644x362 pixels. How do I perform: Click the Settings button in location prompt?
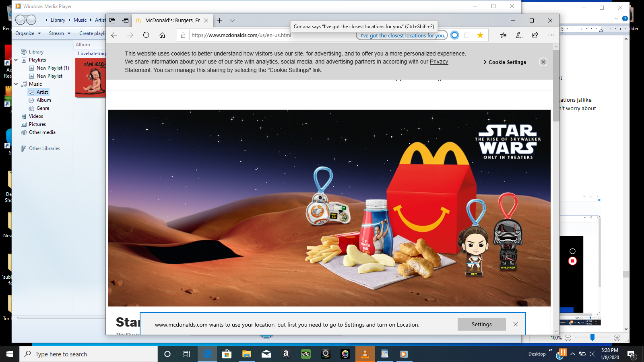coord(481,324)
